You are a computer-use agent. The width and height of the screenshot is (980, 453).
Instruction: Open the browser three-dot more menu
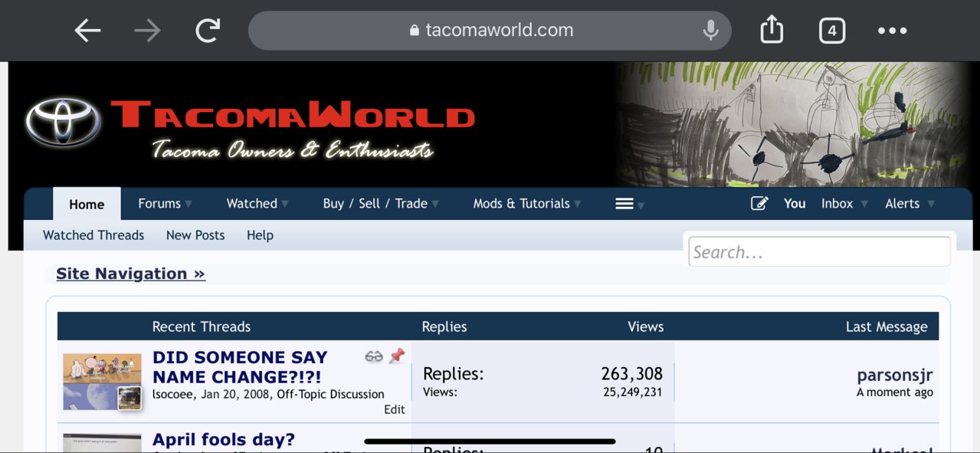click(892, 31)
